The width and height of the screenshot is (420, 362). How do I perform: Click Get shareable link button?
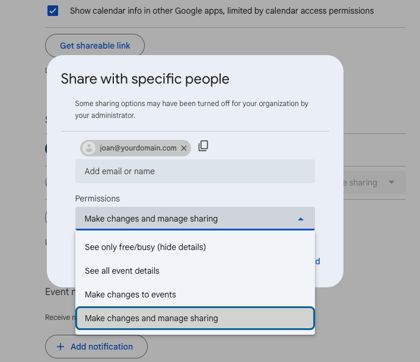pyautogui.click(x=95, y=46)
